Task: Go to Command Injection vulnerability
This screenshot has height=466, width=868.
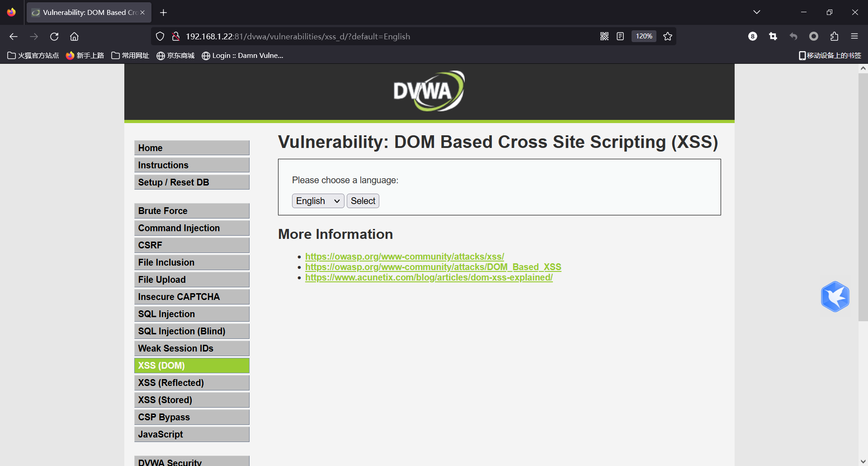Action: pos(192,228)
